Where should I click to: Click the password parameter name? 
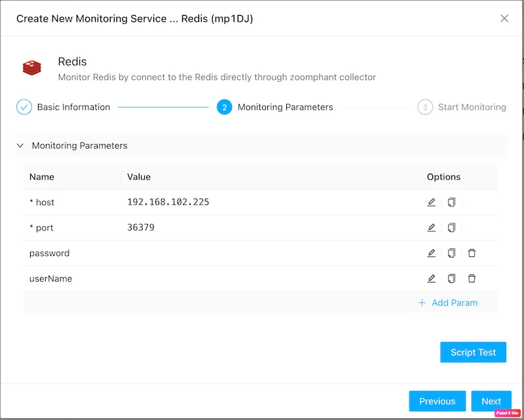point(50,253)
